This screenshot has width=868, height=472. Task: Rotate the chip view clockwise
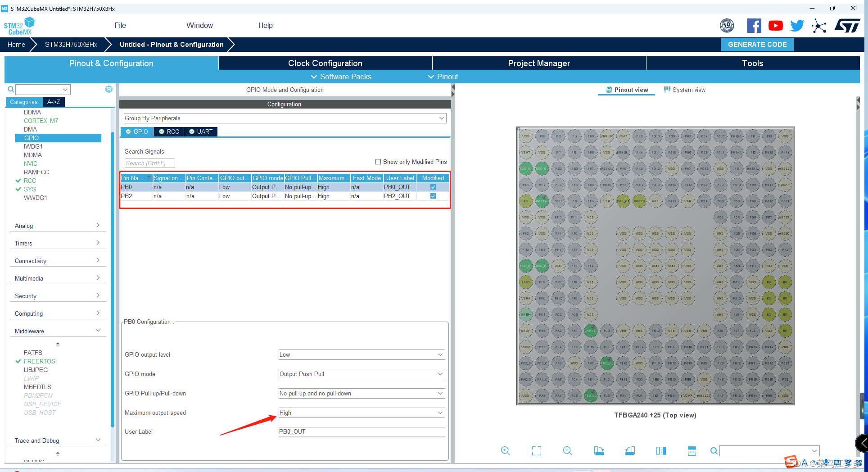599,451
